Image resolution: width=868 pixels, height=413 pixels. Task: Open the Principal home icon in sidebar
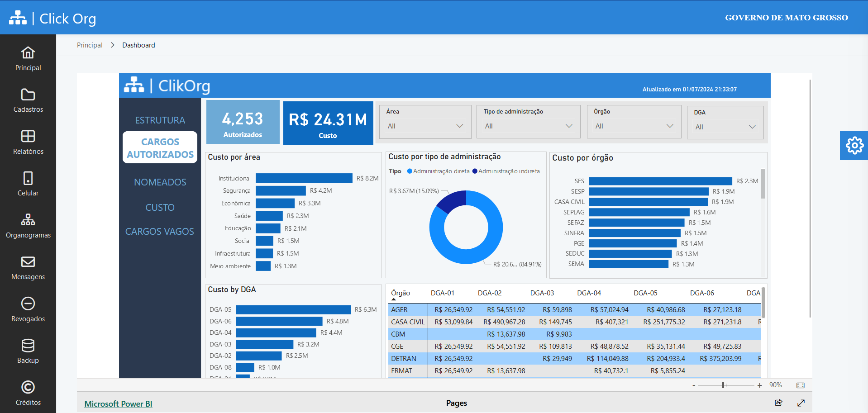[x=28, y=53]
